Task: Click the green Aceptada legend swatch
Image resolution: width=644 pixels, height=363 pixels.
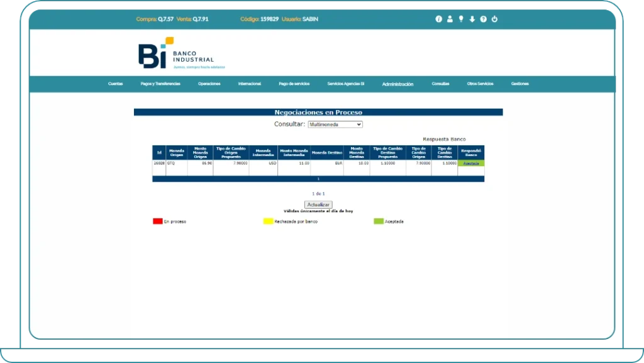Action: 379,221
